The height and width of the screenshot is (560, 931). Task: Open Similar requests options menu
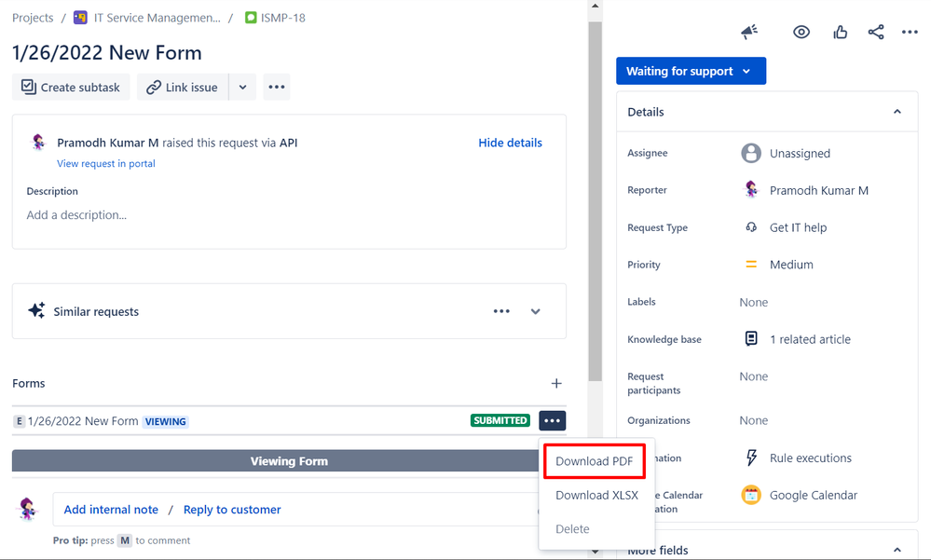point(501,311)
